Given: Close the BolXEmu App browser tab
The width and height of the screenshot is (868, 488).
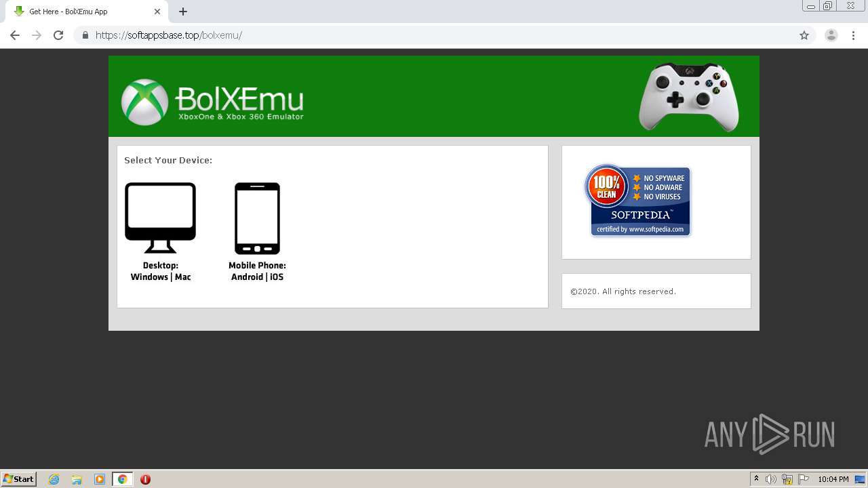Looking at the screenshot, I should click(x=157, y=12).
